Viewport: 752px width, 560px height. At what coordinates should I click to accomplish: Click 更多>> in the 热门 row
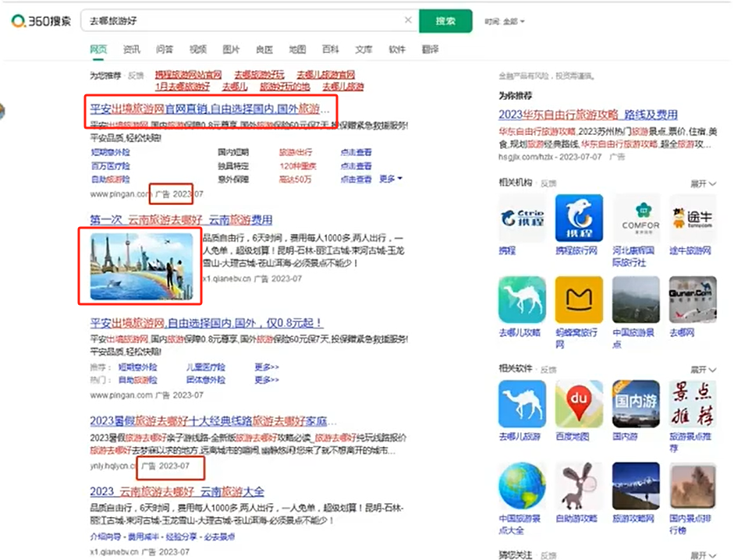click(267, 380)
